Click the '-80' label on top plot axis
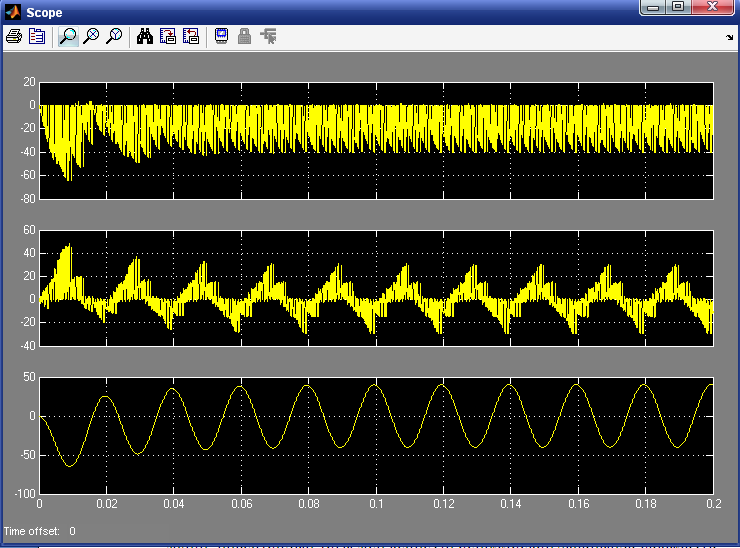 pos(27,199)
